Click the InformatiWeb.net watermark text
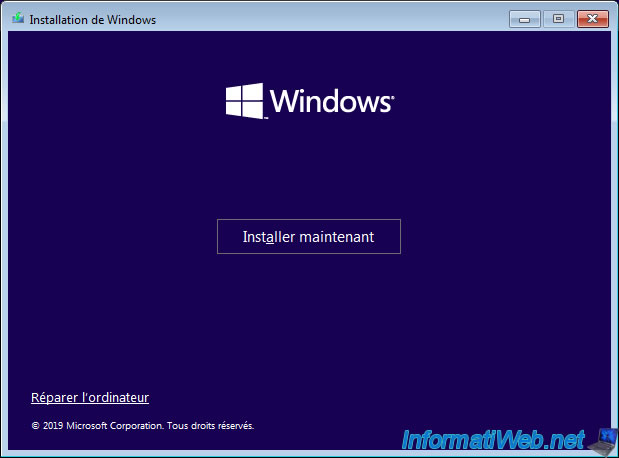Screen dimensions: 619x458 tap(492, 440)
